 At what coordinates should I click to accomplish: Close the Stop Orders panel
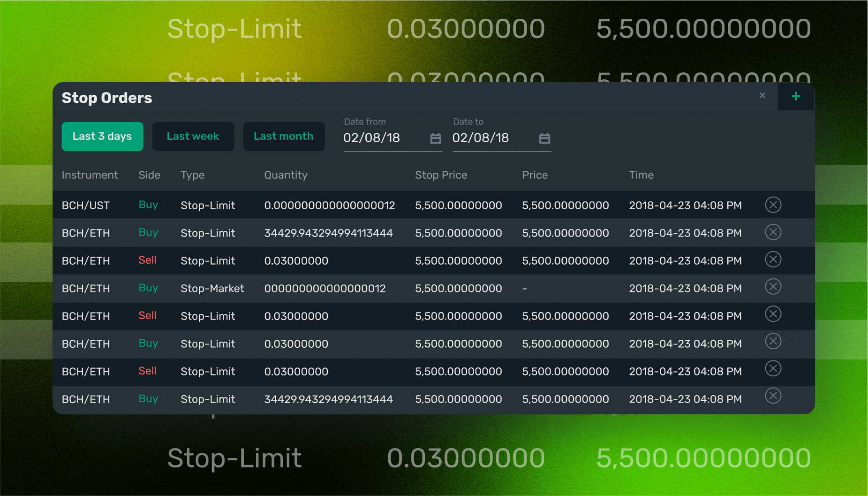762,96
